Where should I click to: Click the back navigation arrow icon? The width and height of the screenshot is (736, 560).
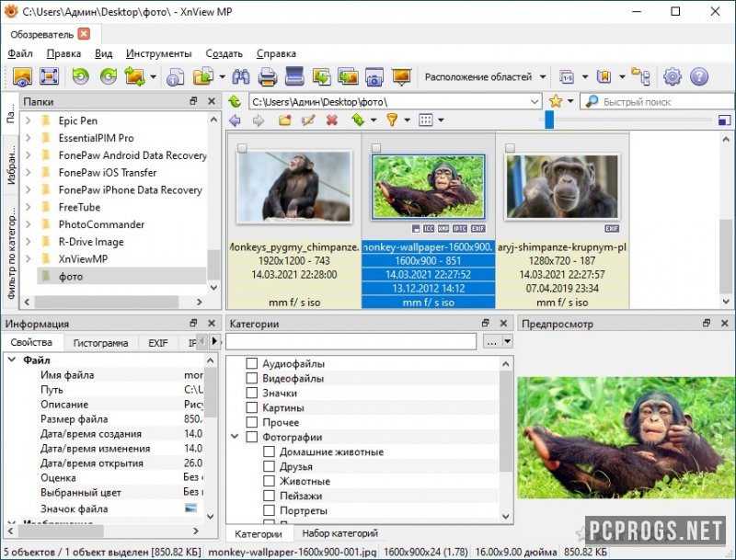[236, 120]
